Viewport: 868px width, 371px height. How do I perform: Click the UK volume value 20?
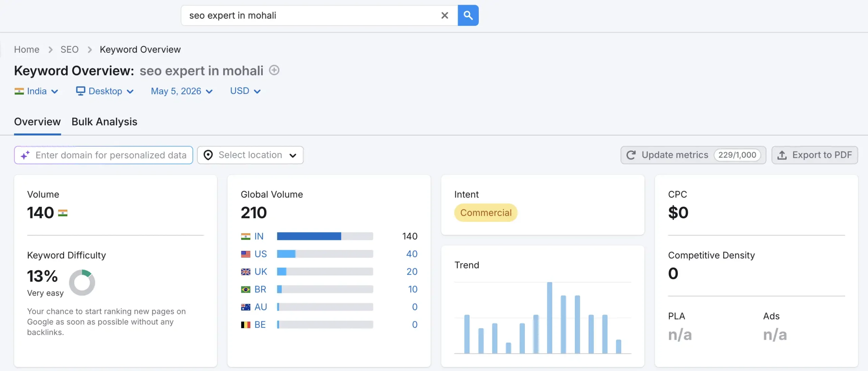point(412,272)
